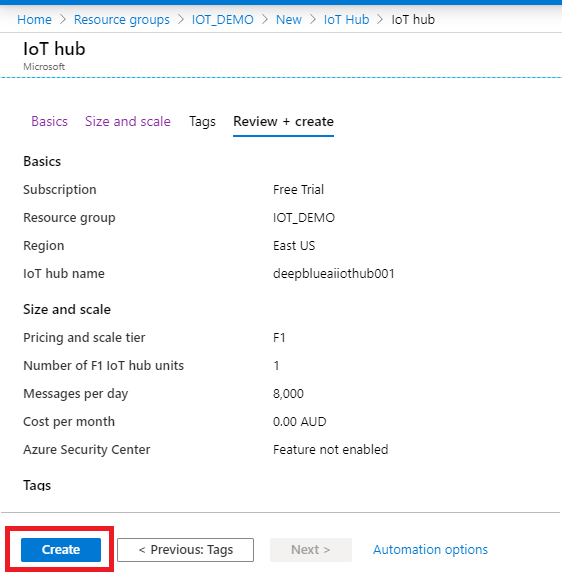Select the Review + create tab
Viewport: 570px width, 573px height.
coord(284,121)
